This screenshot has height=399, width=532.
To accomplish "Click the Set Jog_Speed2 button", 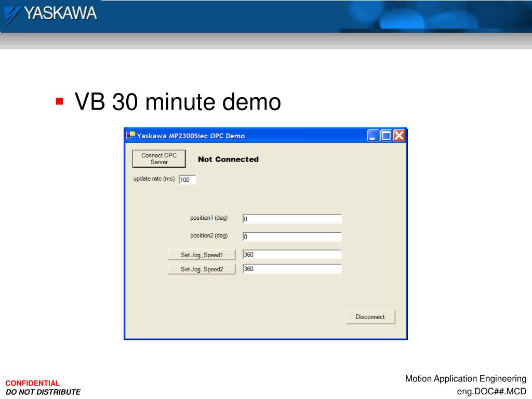I will pyautogui.click(x=202, y=269).
